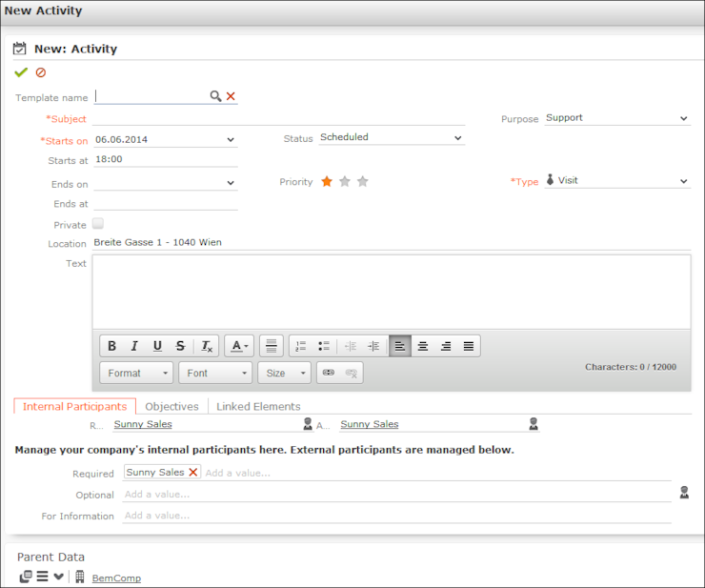
Task: Open the Type dropdown showing Visit
Action: pyautogui.click(x=617, y=180)
